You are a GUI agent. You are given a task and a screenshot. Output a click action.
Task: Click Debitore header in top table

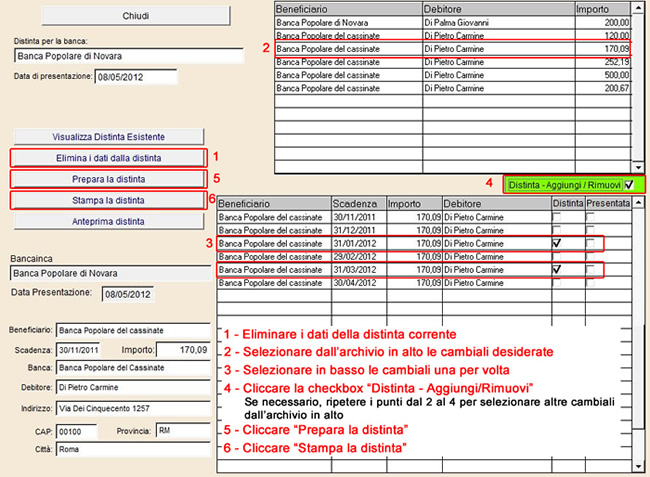coord(498,9)
